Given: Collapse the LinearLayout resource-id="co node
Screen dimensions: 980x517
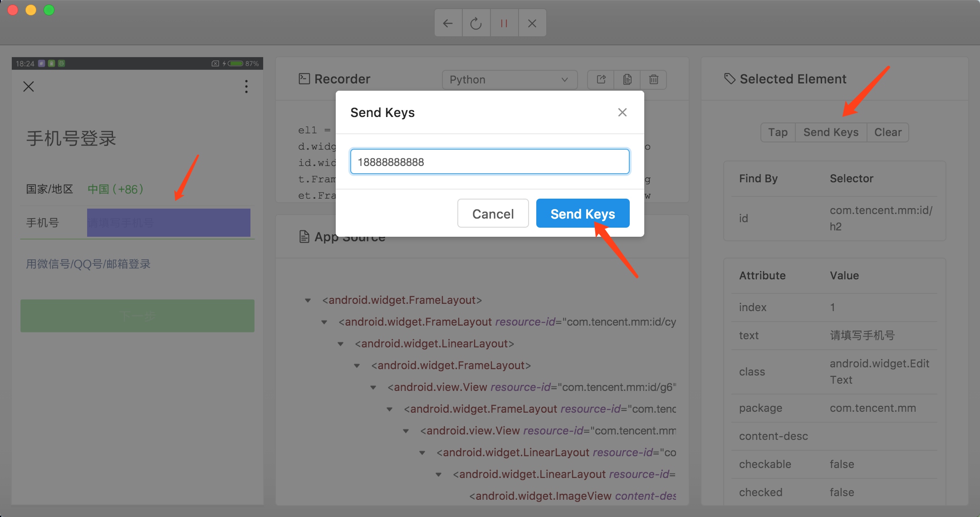Looking at the screenshot, I should pyautogui.click(x=422, y=453).
